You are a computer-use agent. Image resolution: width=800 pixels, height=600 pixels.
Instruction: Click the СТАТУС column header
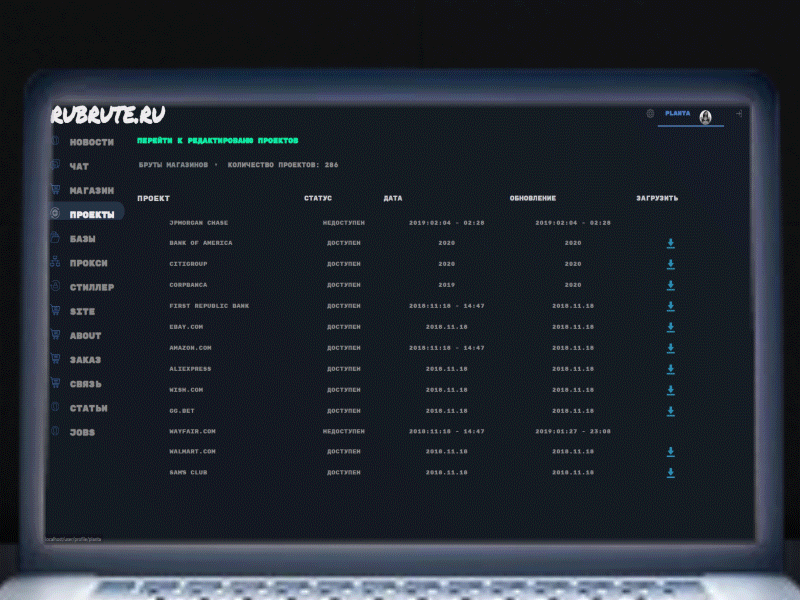[x=318, y=198]
